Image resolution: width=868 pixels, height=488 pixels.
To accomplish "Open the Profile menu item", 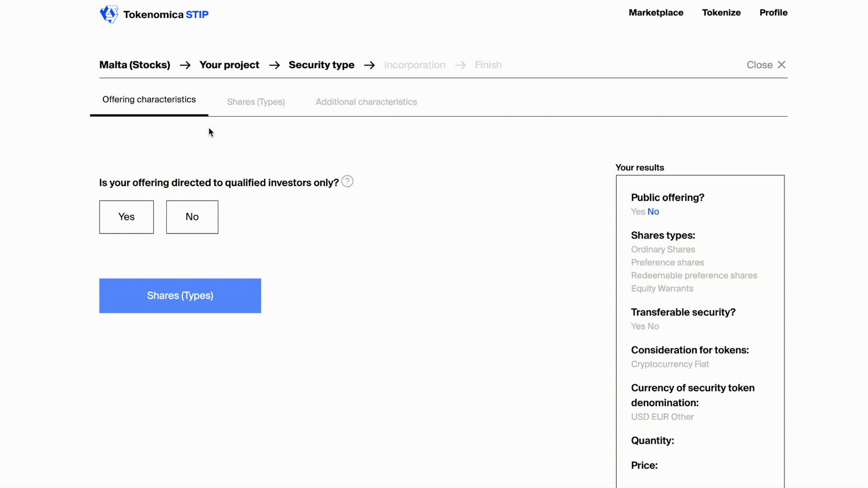I will tap(774, 13).
